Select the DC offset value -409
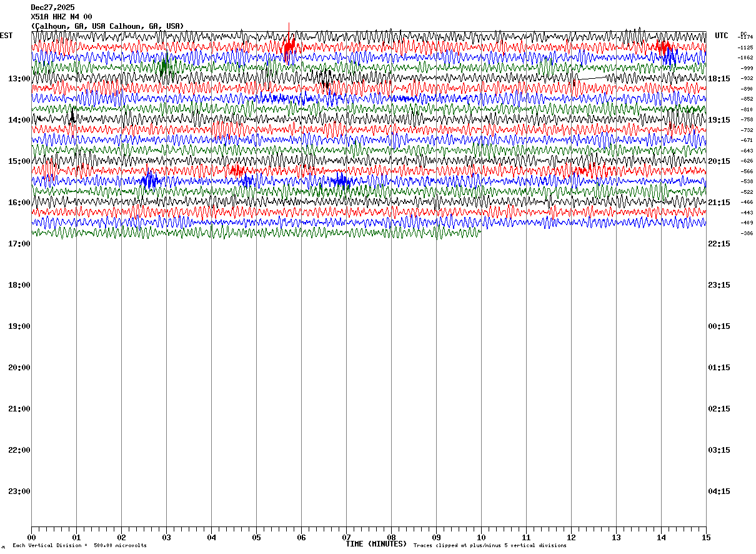 coord(747,223)
